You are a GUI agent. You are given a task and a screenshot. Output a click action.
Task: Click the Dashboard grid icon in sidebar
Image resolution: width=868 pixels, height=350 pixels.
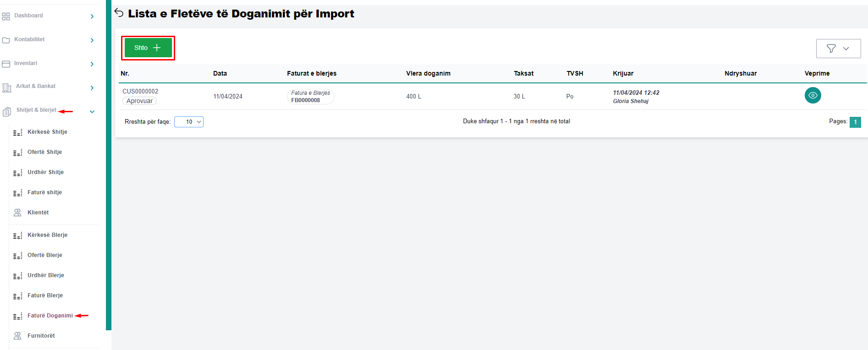click(x=6, y=16)
